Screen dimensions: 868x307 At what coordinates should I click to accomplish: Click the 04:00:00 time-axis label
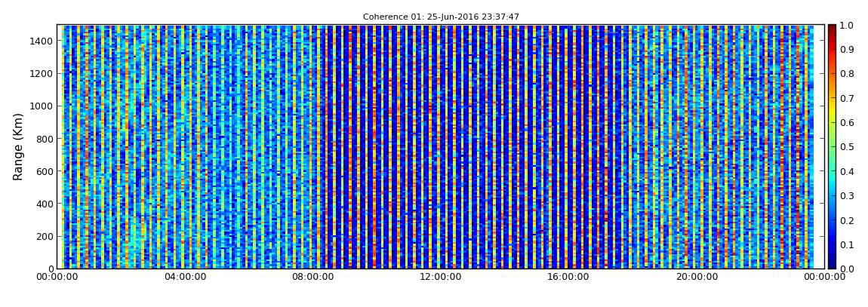pyautogui.click(x=186, y=277)
